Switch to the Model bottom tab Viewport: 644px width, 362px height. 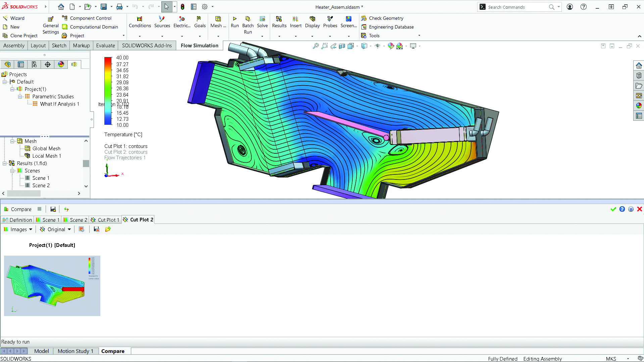click(41, 351)
